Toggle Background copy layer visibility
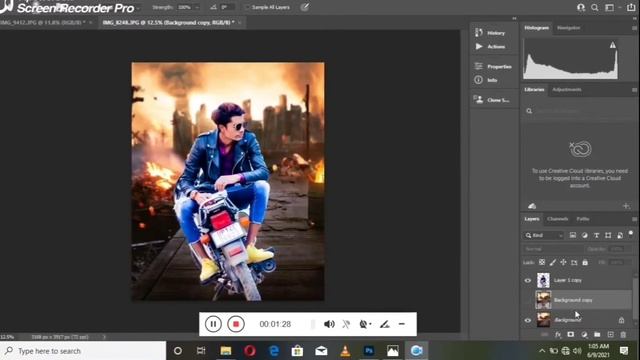 coord(527,300)
